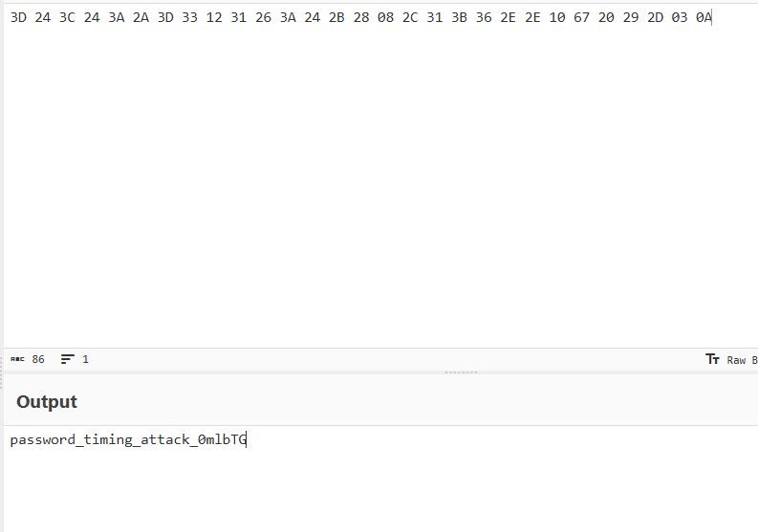Click empty area of the input editor
Image resolution: width=758 pixels, height=532 pixels.
(382, 191)
